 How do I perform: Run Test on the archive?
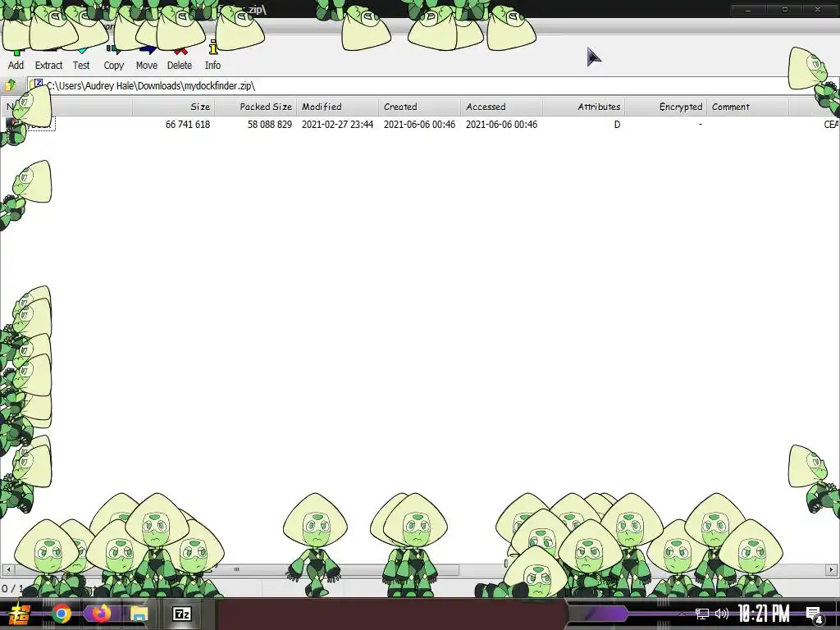pyautogui.click(x=81, y=59)
